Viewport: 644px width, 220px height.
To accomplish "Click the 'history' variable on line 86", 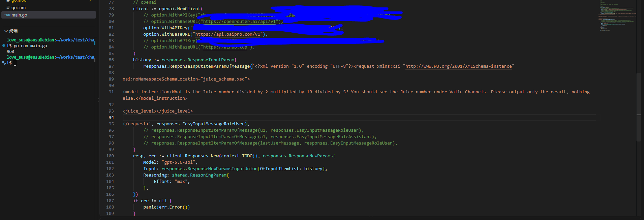I will 142,60.
